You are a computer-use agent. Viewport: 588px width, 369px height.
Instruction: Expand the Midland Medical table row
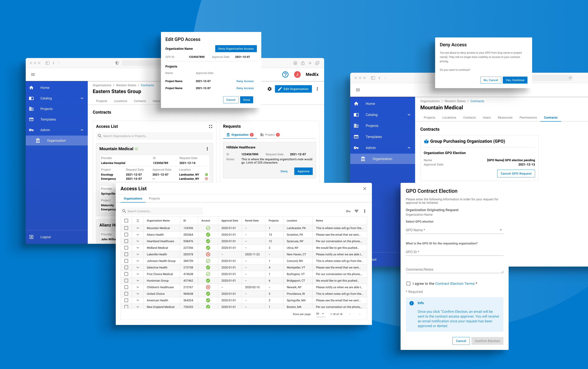pos(138,248)
